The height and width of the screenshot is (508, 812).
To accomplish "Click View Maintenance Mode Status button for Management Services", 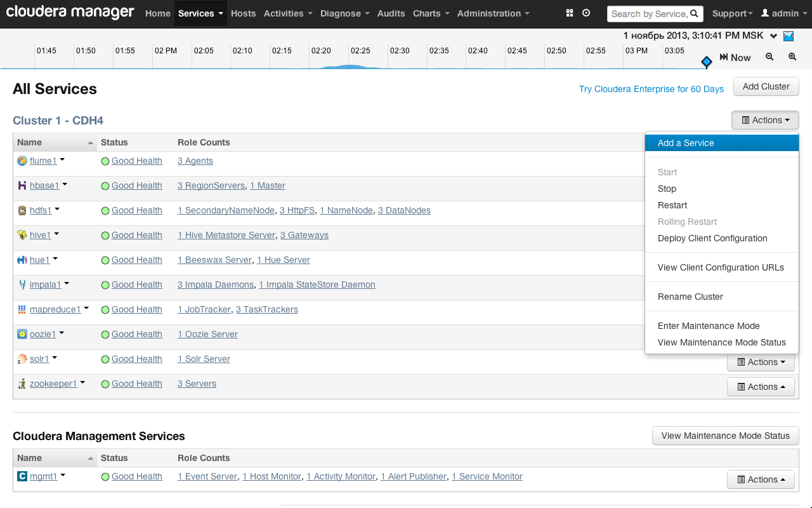I will pyautogui.click(x=726, y=436).
